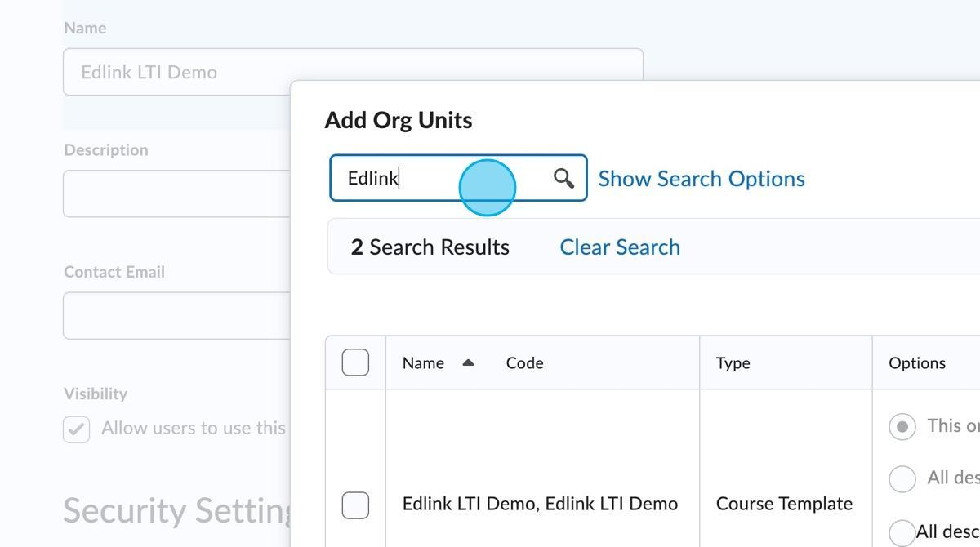This screenshot has height=547, width=980.
Task: Check the select-all checkbox in table header
Action: click(355, 362)
